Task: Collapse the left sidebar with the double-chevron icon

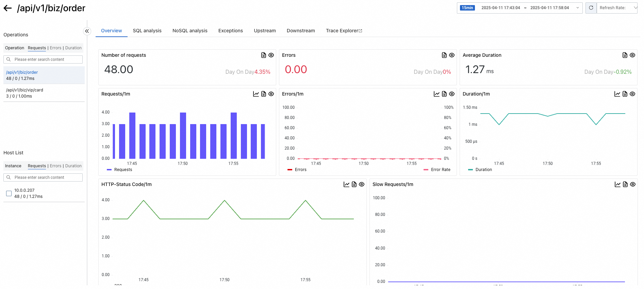Action: [87, 31]
